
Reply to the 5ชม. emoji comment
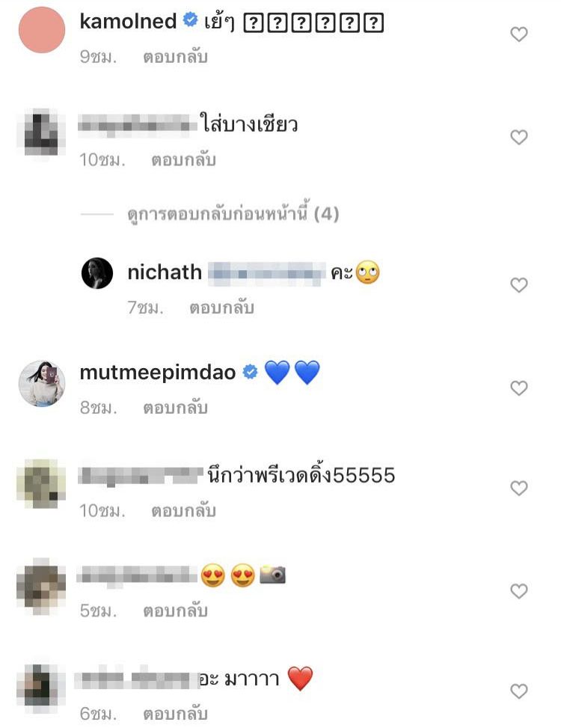[175, 611]
